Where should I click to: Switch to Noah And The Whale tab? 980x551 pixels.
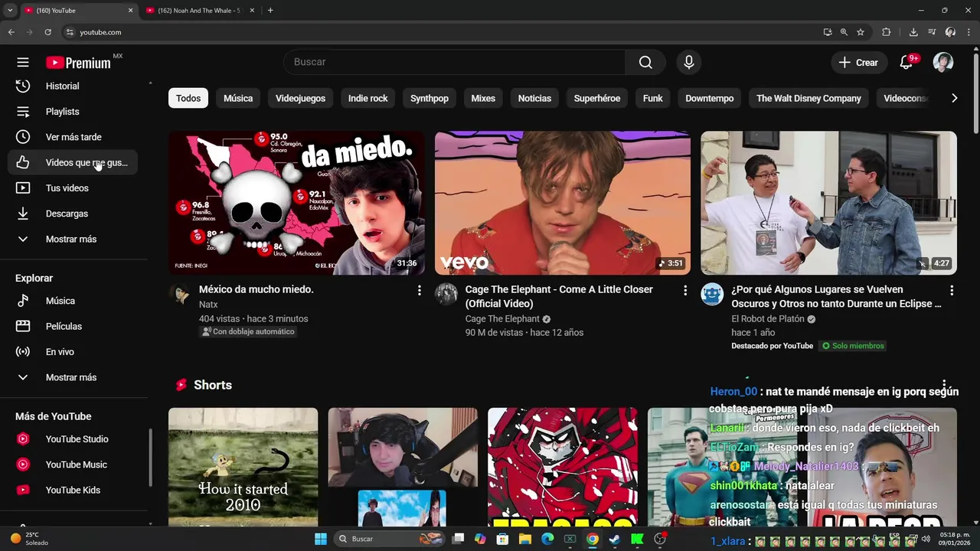[x=199, y=11]
